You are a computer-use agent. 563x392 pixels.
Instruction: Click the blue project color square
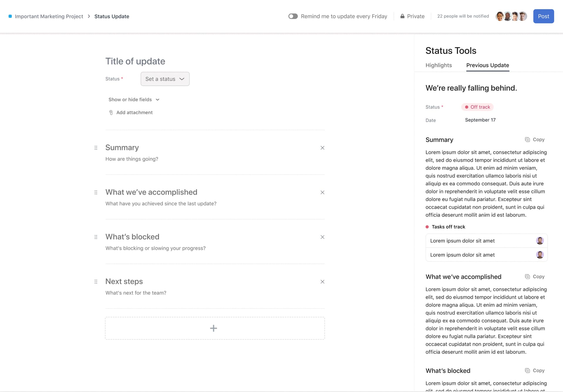(10, 16)
